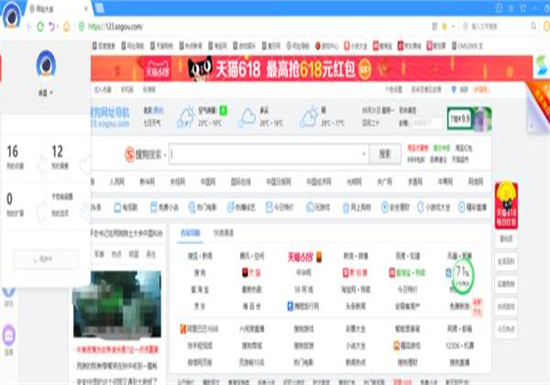Click the green security shield in the address bar
This screenshot has height=385, width=550.
tap(81, 27)
